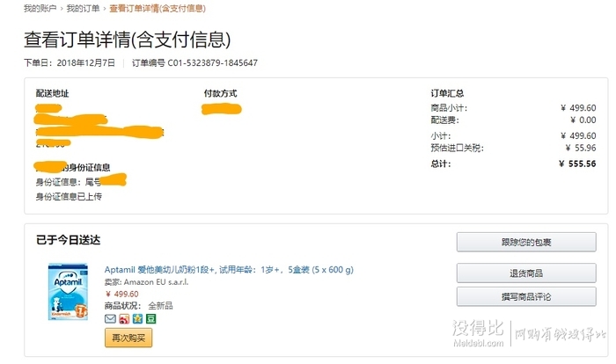Click the 已于今日送达 delivery status heading
This screenshot has width=616, height=364.
click(x=69, y=240)
